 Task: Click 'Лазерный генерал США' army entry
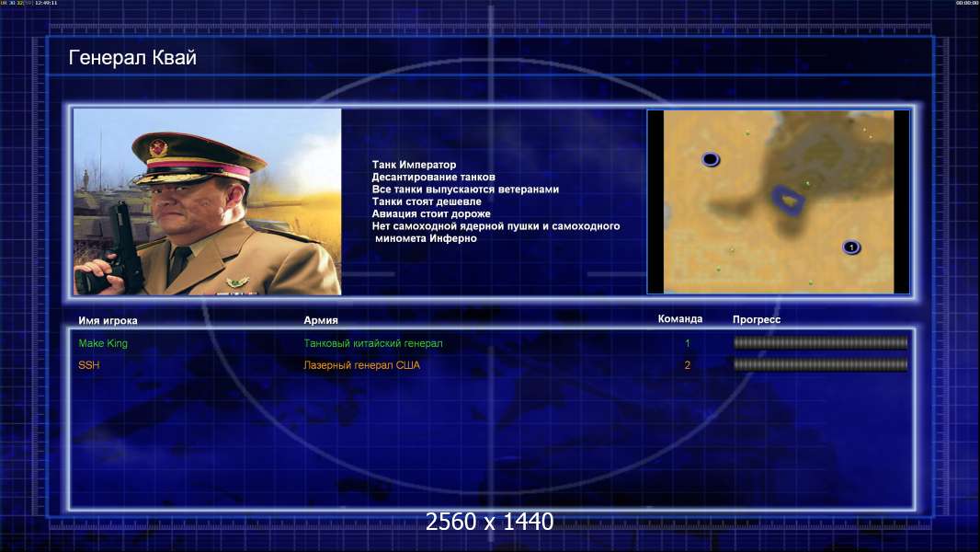362,365
